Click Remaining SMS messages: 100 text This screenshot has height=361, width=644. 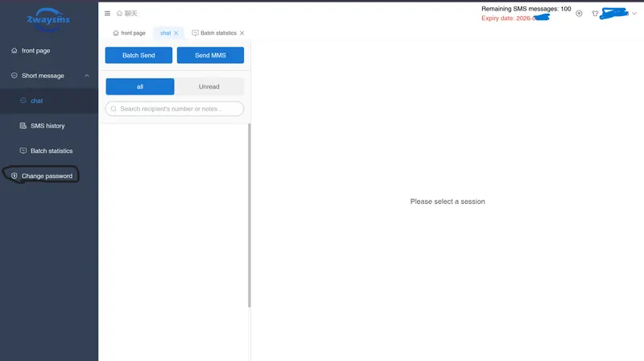526,9
